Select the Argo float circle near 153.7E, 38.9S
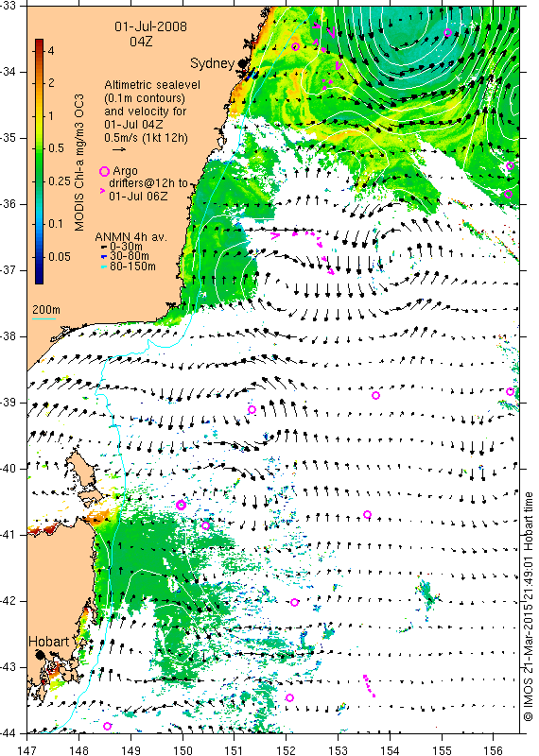The width and height of the screenshot is (539, 756). coord(376,395)
